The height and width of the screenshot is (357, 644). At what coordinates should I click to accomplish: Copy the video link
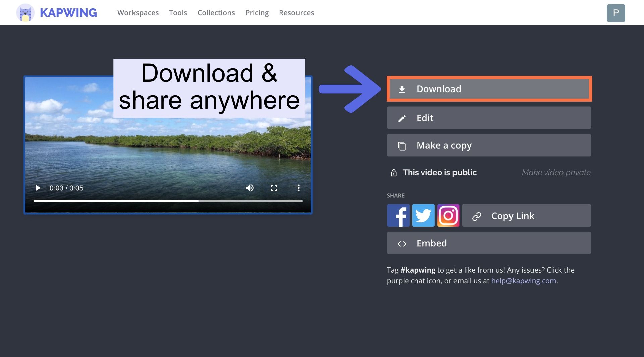526,216
